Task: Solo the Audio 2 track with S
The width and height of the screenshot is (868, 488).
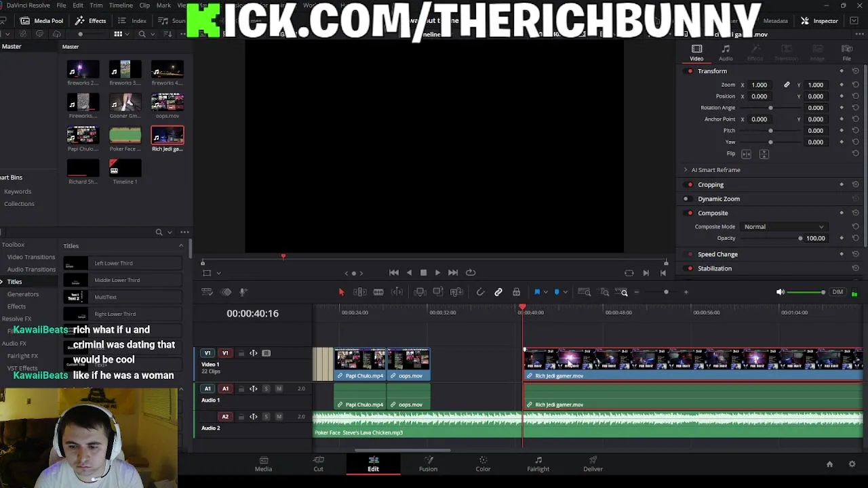Action: [266, 417]
